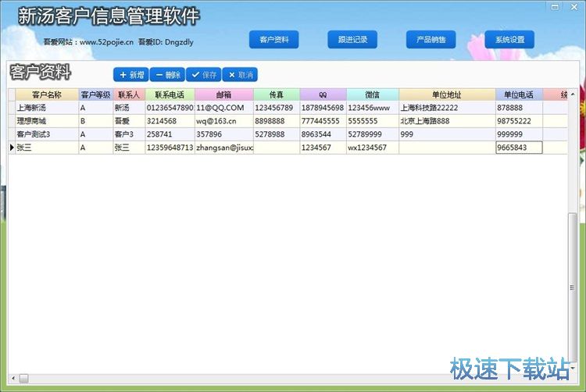Click the 微信 column header
The width and height of the screenshot is (586, 392).
373,94
